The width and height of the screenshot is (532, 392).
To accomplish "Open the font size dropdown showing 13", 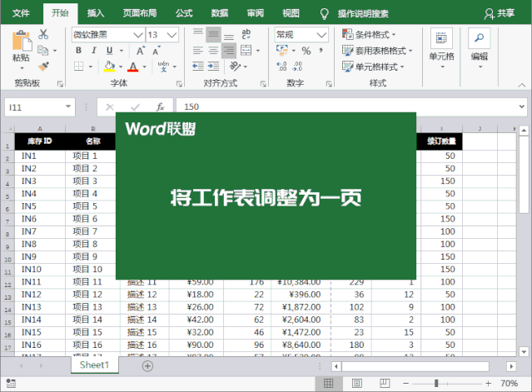I will tap(172, 35).
